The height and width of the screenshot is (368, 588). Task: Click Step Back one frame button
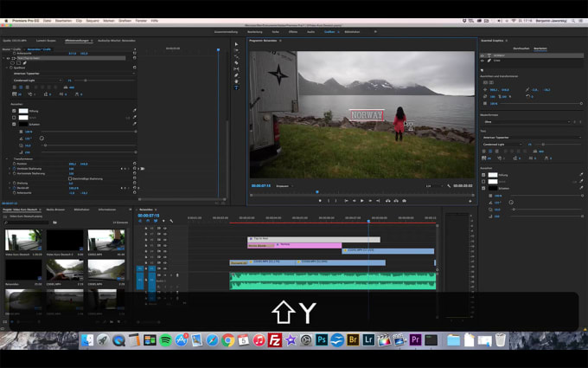(x=354, y=201)
